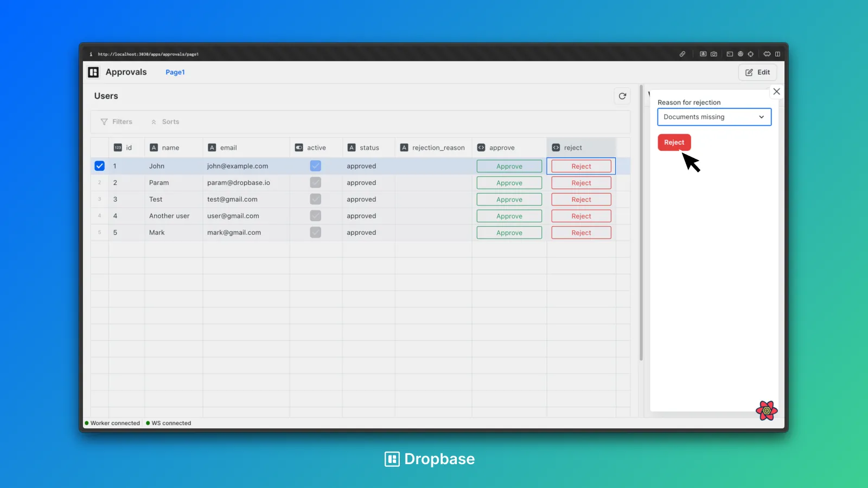The width and height of the screenshot is (868, 488).
Task: Toggle the active checkbox in Param's row
Action: point(315,183)
